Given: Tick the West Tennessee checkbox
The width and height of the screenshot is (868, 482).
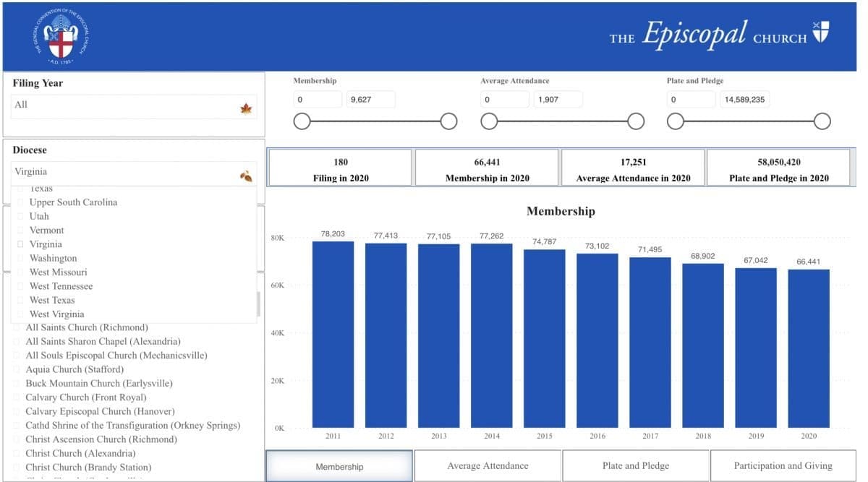Looking at the screenshot, I should click(21, 286).
